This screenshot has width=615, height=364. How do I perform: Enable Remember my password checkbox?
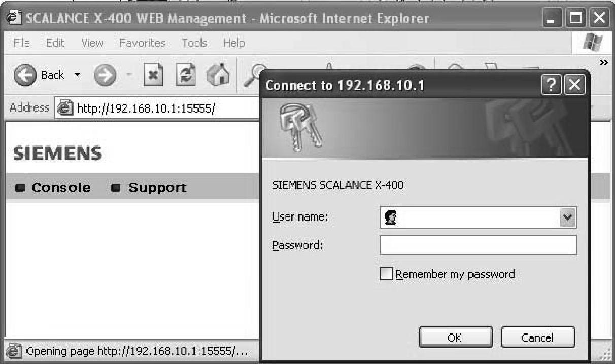pyautogui.click(x=386, y=274)
